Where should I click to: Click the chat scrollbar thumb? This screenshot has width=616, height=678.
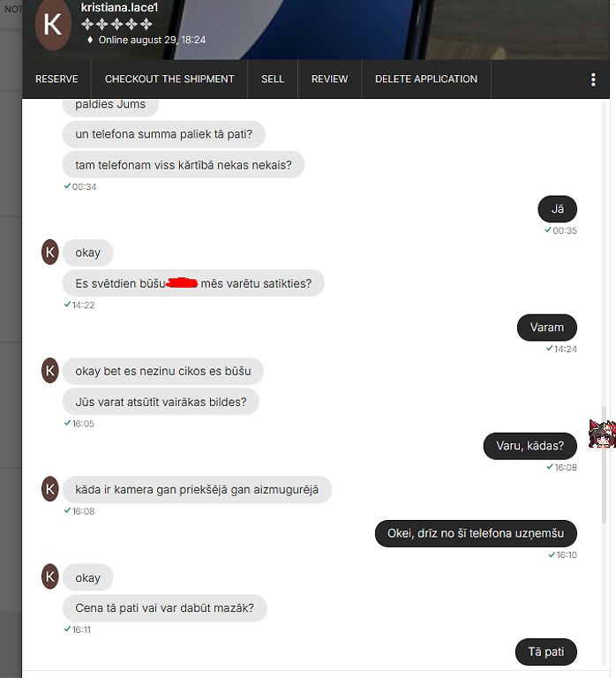(x=604, y=465)
